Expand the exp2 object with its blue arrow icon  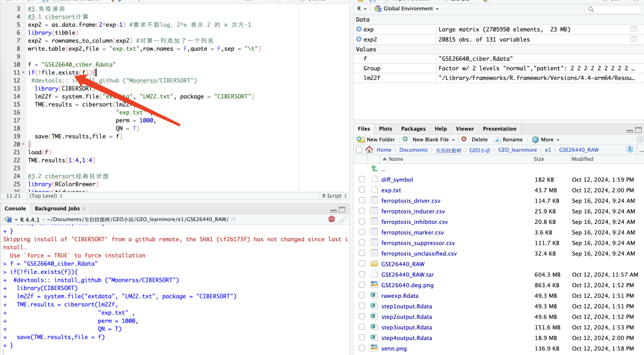coord(359,39)
